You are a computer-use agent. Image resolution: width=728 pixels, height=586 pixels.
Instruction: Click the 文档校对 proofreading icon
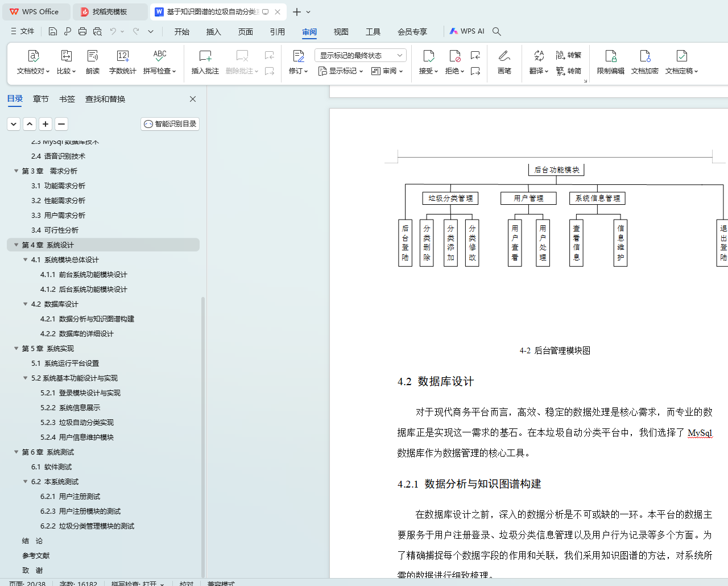click(x=34, y=56)
